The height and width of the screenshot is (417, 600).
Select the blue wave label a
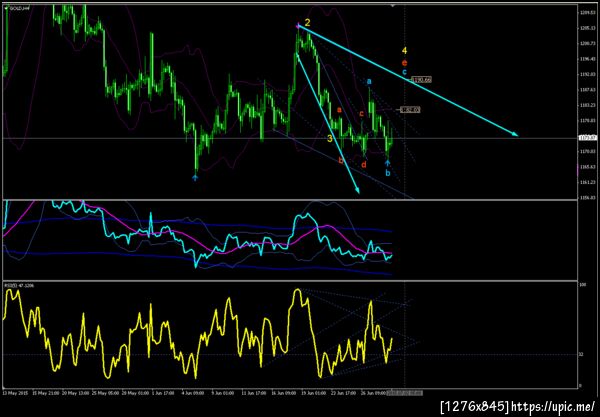[x=369, y=81]
